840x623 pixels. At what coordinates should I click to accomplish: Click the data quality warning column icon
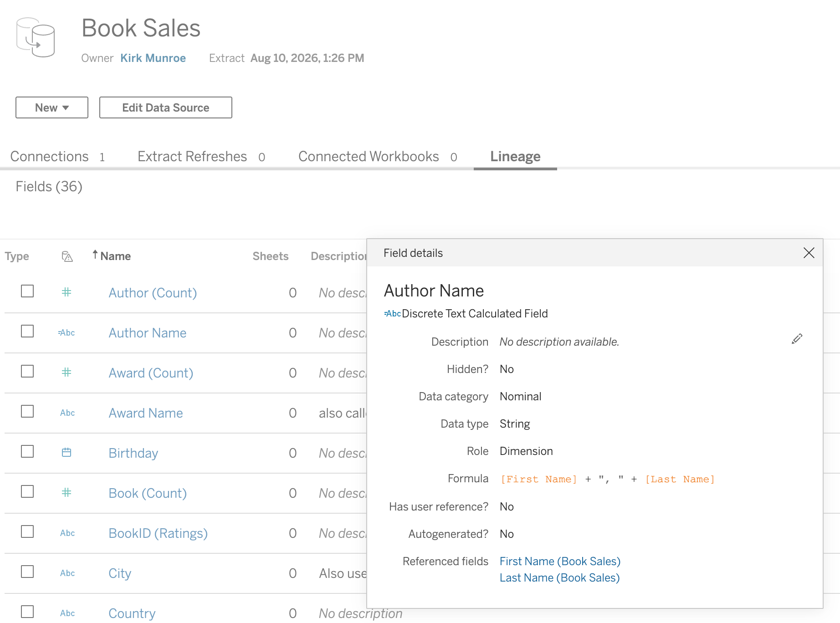[x=67, y=256]
